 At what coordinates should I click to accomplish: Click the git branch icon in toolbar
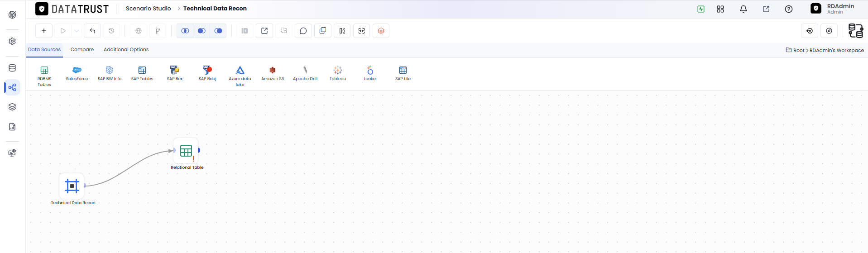(158, 31)
